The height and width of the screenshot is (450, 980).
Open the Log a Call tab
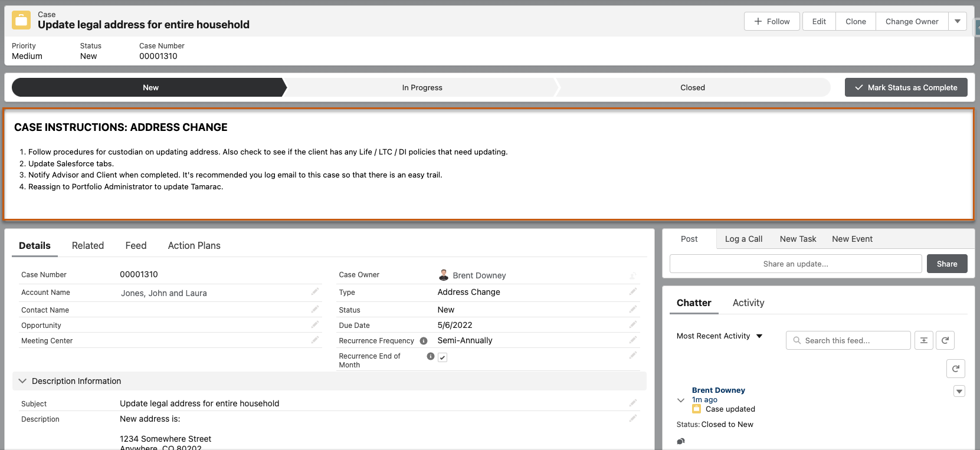[743, 239]
